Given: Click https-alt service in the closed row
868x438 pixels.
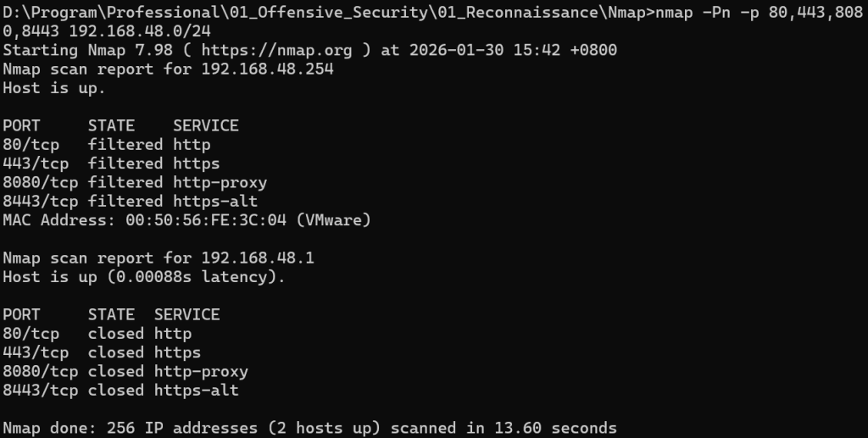Looking at the screenshot, I should coord(197,391).
